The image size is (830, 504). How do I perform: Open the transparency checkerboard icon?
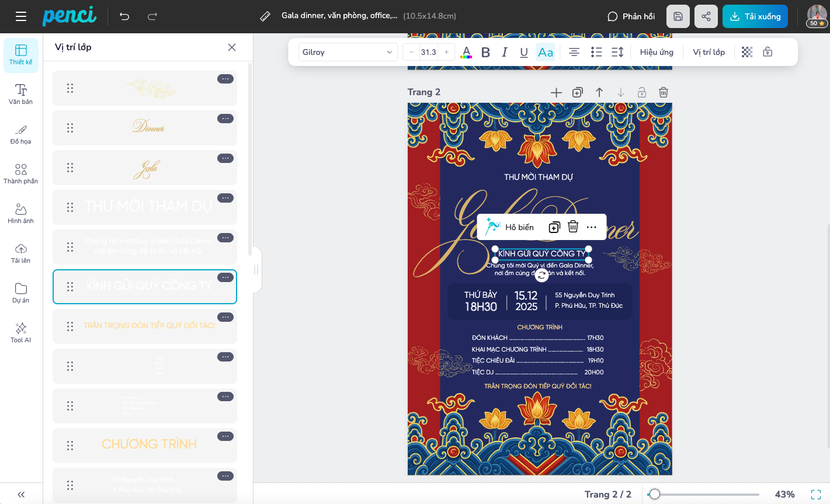[747, 52]
